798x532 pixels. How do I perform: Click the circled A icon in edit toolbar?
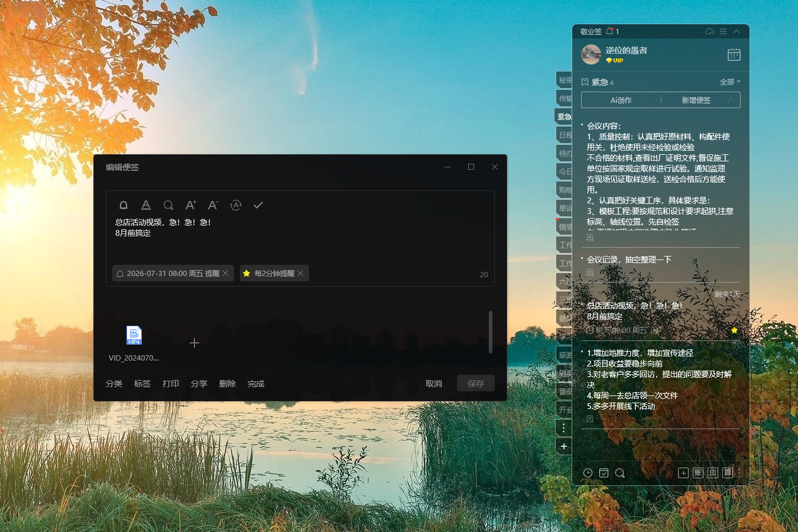pos(236,205)
